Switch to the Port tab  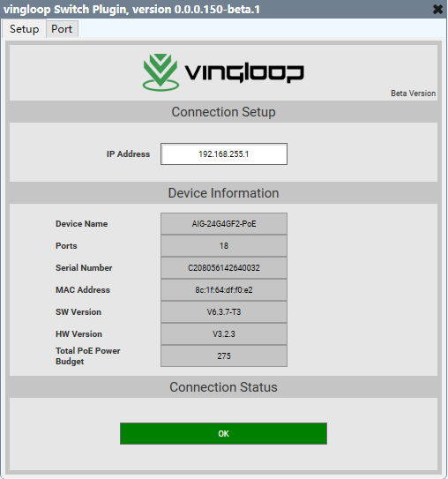62,29
